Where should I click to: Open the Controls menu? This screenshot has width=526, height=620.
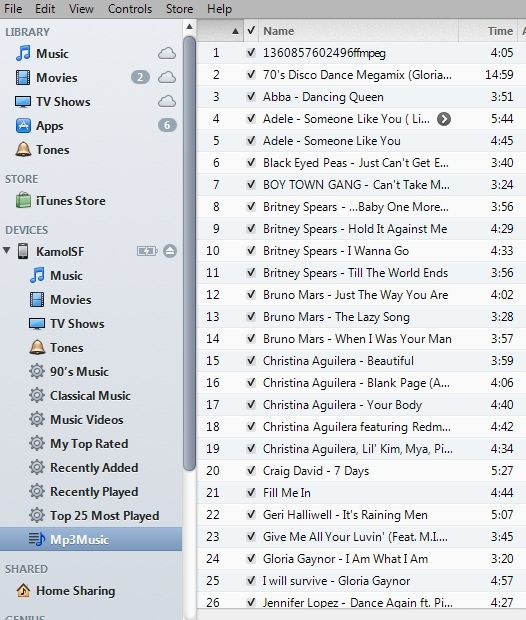(130, 9)
